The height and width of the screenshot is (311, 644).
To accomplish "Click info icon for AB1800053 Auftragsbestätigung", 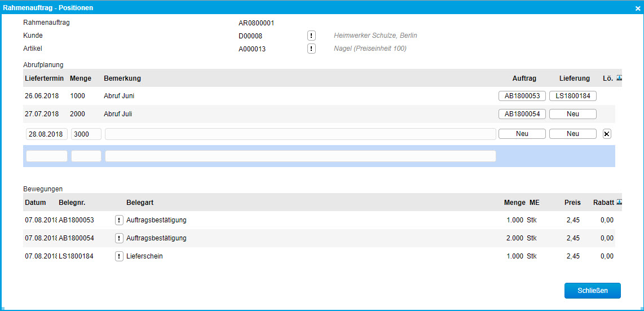I will point(119,220).
